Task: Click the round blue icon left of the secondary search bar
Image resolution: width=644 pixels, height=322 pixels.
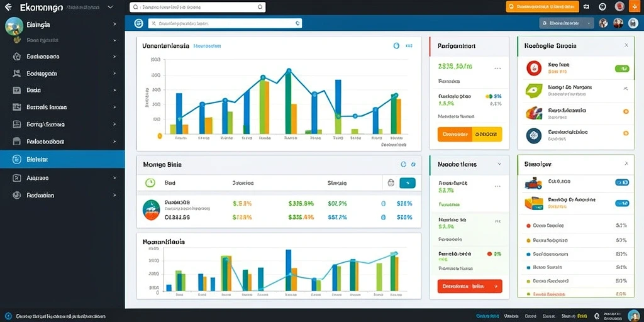Action: tap(139, 23)
